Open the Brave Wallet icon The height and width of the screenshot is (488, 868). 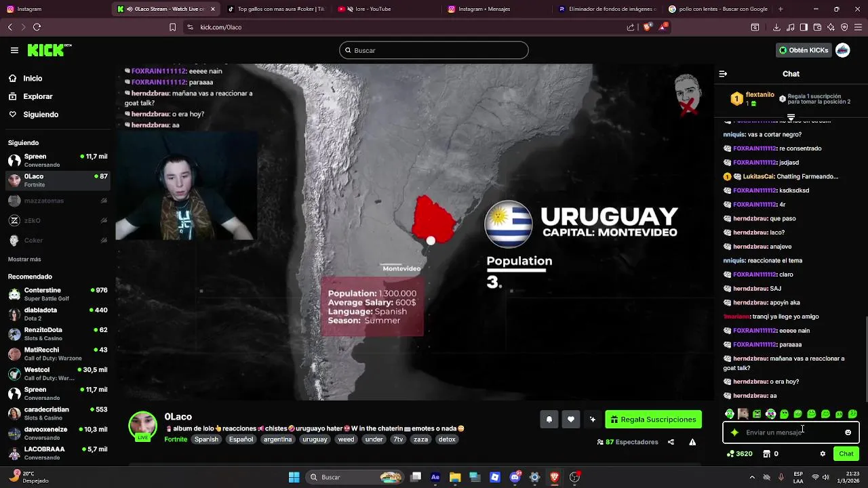(x=817, y=27)
